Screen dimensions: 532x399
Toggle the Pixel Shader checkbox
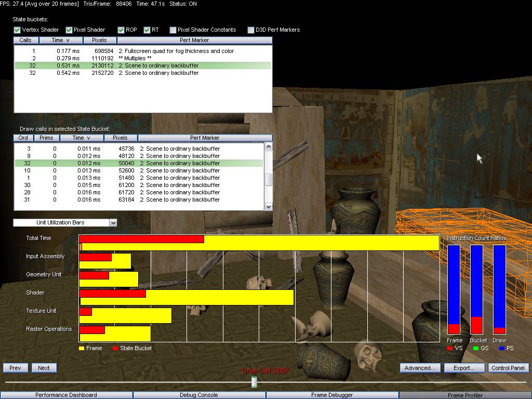coord(69,30)
